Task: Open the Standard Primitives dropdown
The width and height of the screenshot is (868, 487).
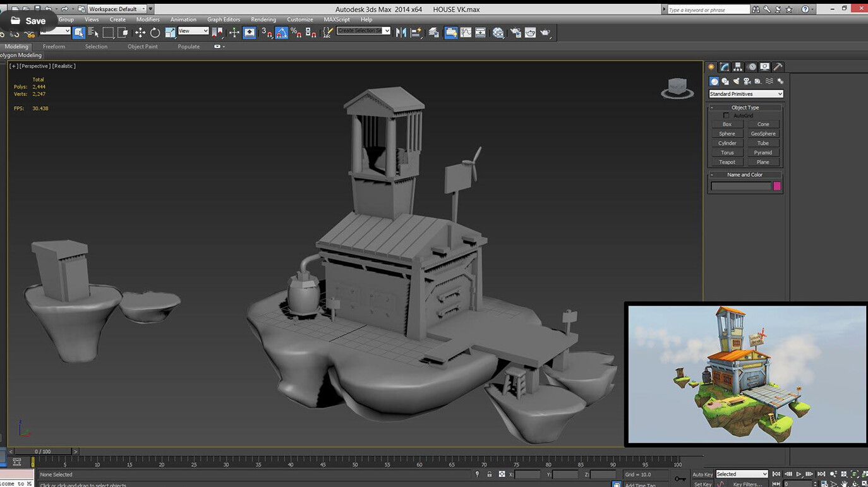Action: (745, 93)
